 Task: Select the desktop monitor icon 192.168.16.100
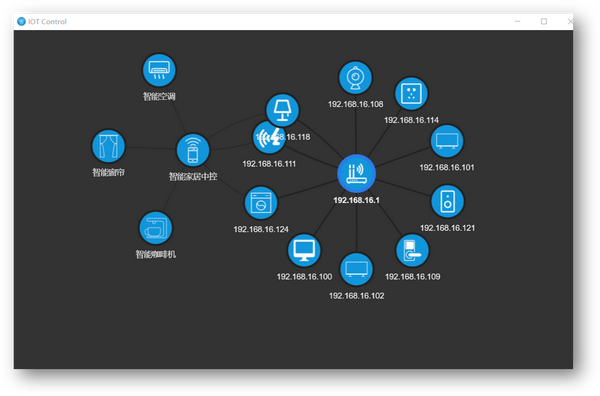(304, 251)
